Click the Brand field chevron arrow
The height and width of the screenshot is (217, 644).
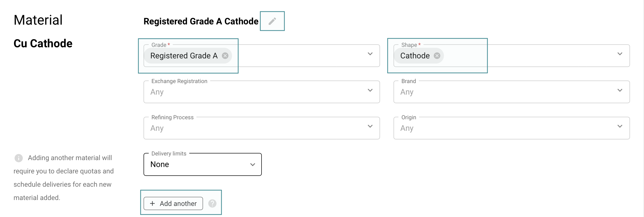pos(619,90)
